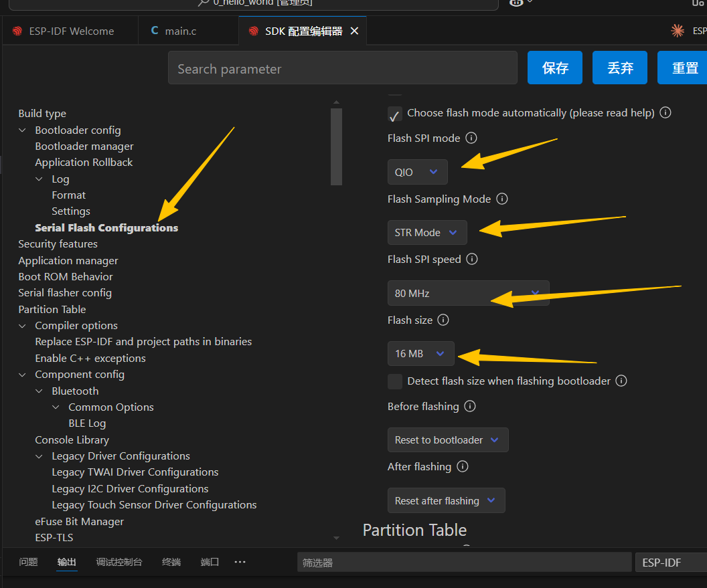Click the tree panel scrollbar thumb
707x588 pixels.
(336, 147)
